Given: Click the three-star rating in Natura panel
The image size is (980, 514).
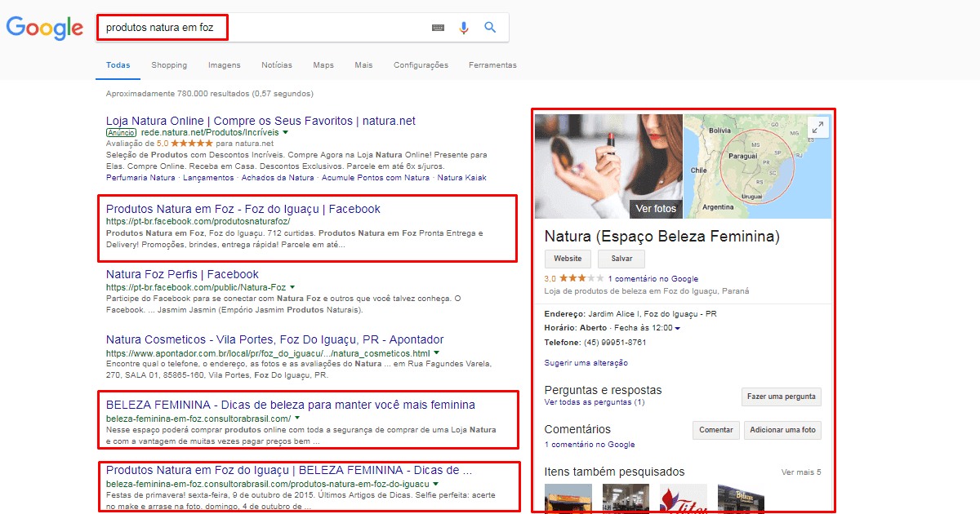Looking at the screenshot, I should pyautogui.click(x=581, y=278).
